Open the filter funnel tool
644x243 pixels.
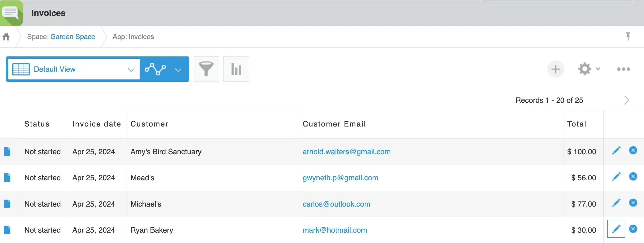coord(206,69)
